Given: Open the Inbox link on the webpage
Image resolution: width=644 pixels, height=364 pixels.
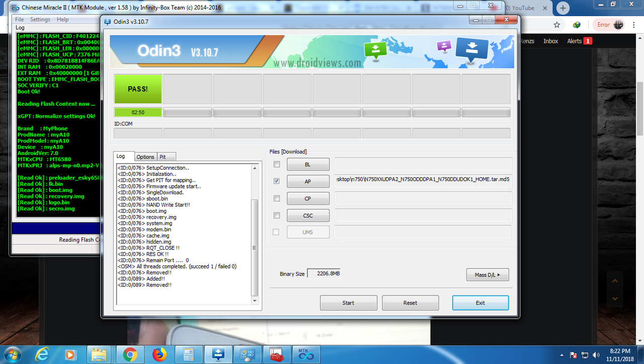Looking at the screenshot, I should (551, 41).
